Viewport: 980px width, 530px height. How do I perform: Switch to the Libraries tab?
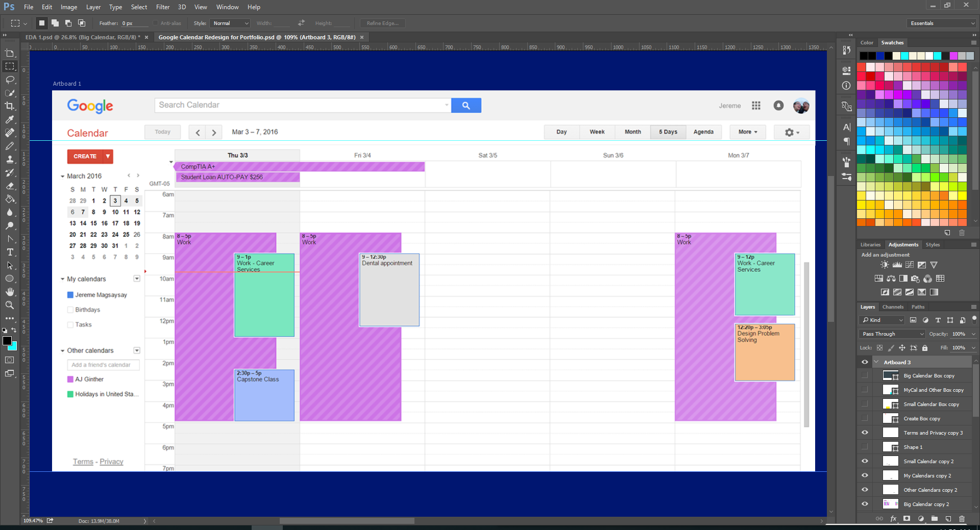click(870, 245)
